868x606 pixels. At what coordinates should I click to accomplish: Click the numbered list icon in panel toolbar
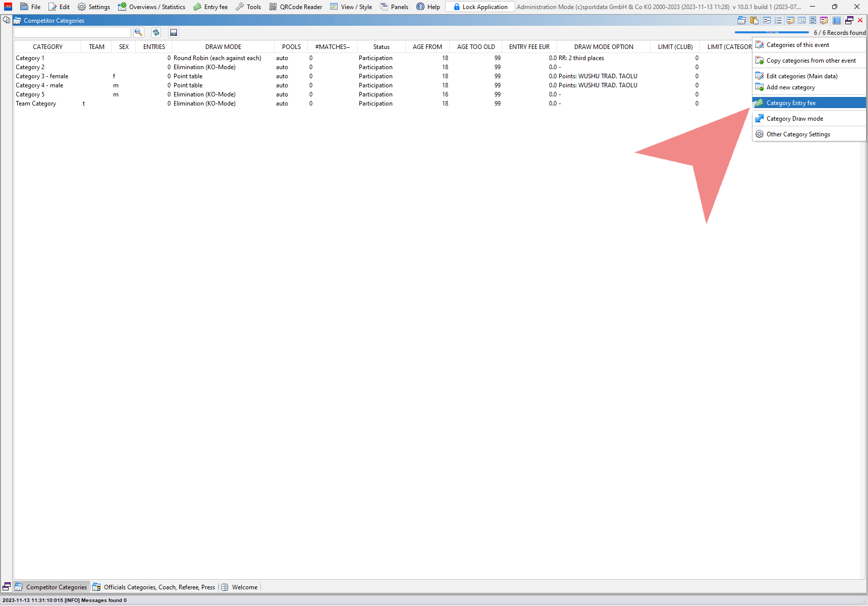778,21
